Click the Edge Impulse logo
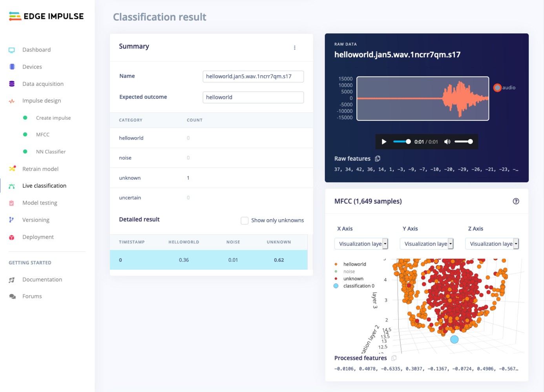The height and width of the screenshot is (392, 544). point(46,16)
